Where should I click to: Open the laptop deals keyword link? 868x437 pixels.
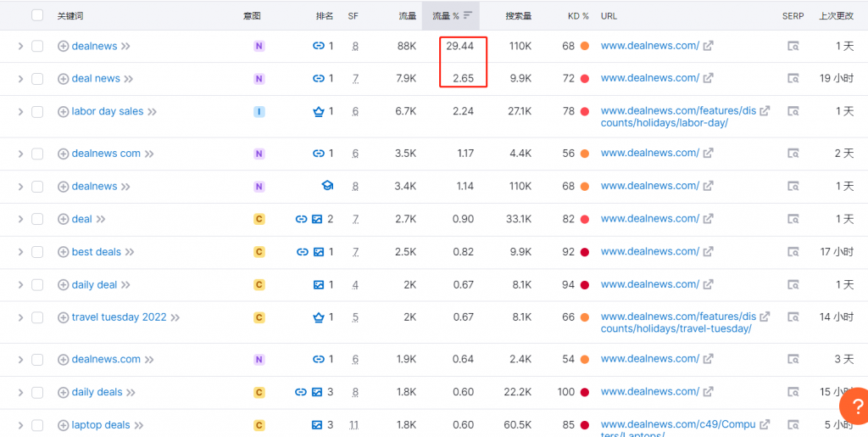point(101,425)
